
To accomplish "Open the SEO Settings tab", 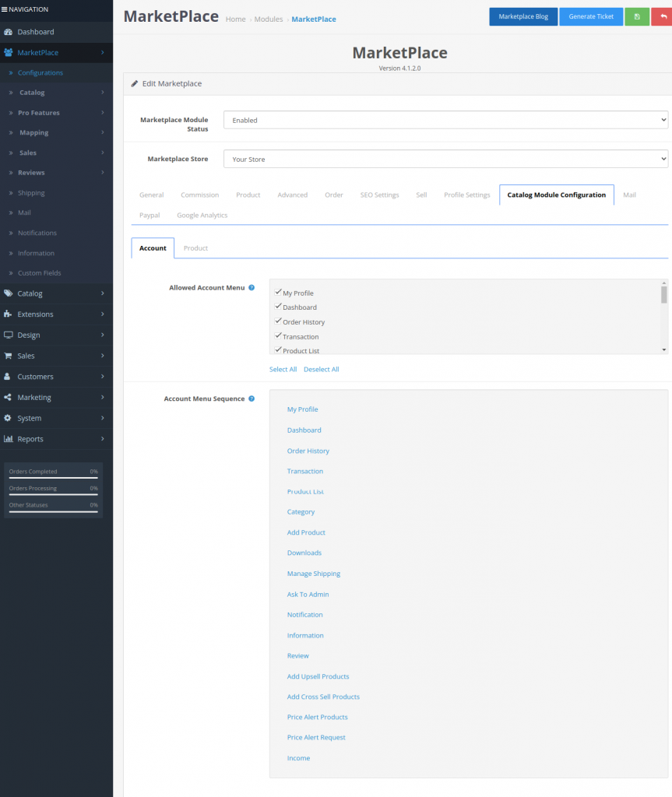I will [379, 195].
